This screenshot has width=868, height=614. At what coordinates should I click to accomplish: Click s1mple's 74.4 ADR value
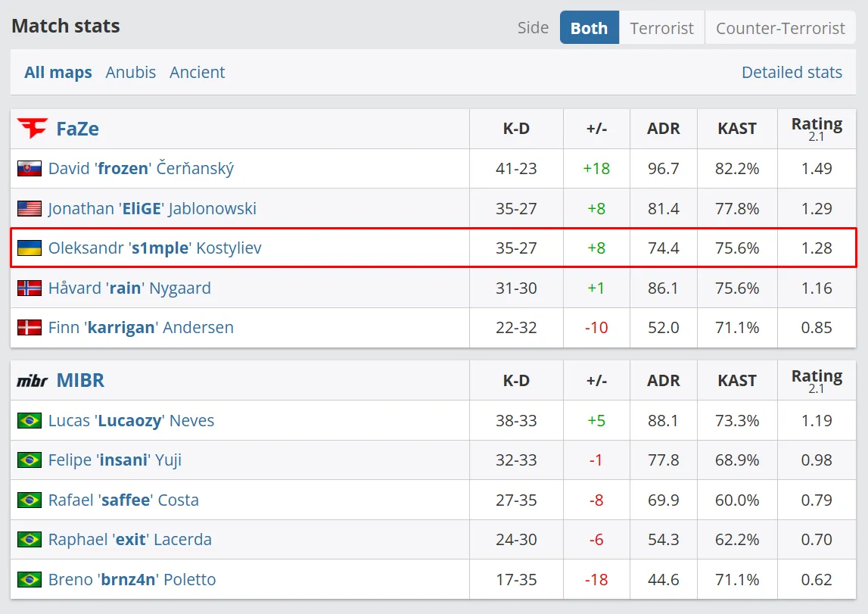click(x=663, y=248)
